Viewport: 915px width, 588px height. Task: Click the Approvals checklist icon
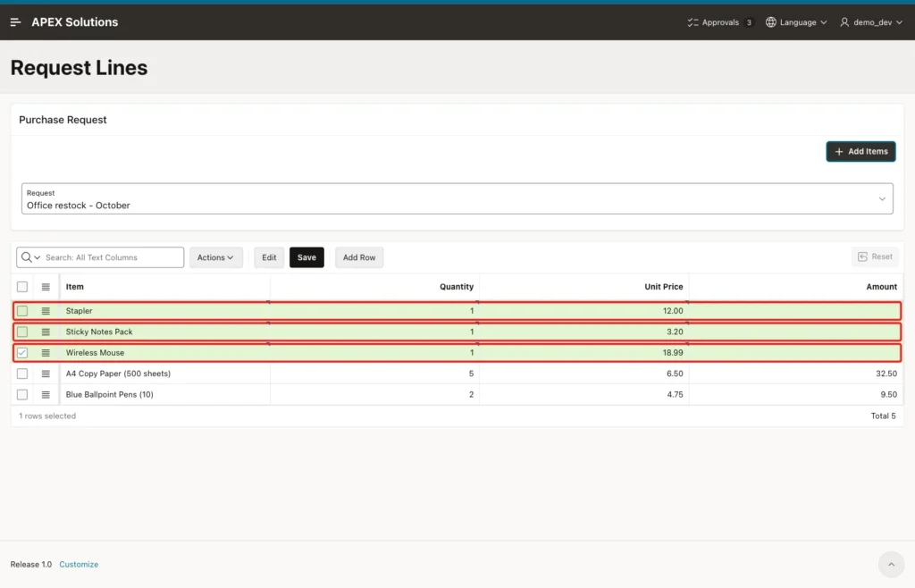click(x=693, y=22)
